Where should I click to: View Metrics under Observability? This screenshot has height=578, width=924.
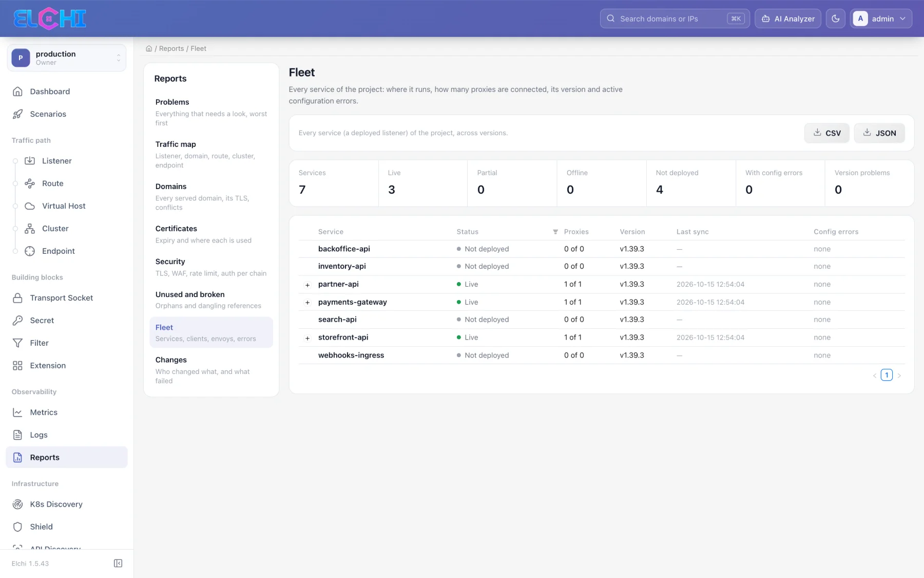click(x=66, y=413)
